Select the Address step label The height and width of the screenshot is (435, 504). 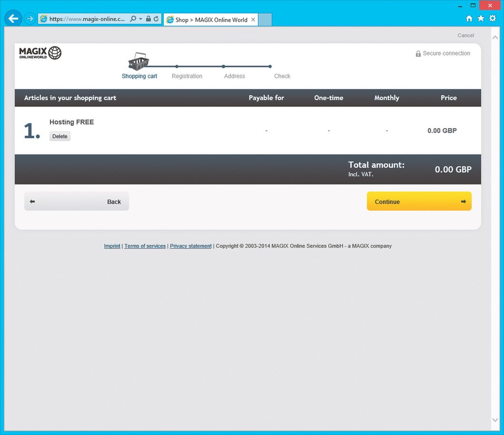click(235, 76)
